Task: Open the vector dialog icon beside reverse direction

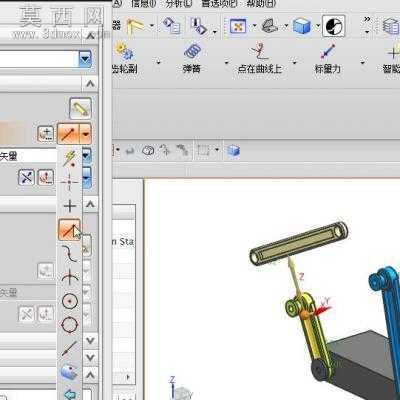Action: coord(46,177)
